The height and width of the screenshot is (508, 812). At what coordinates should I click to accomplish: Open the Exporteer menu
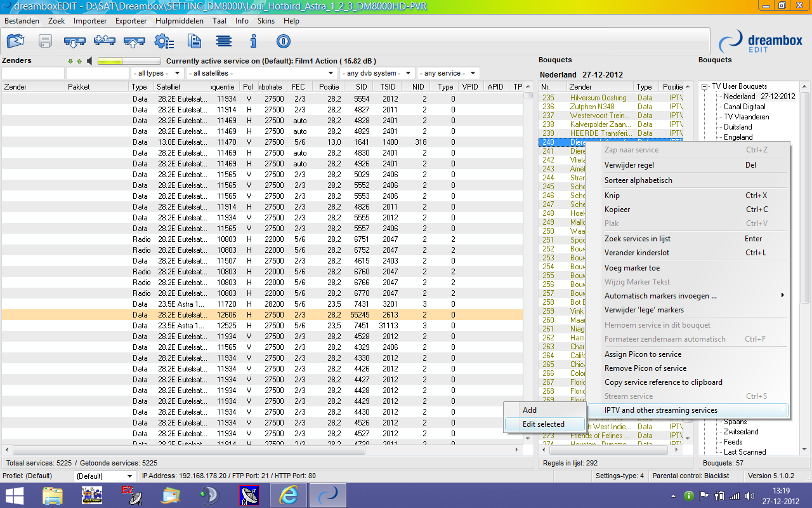[131, 21]
